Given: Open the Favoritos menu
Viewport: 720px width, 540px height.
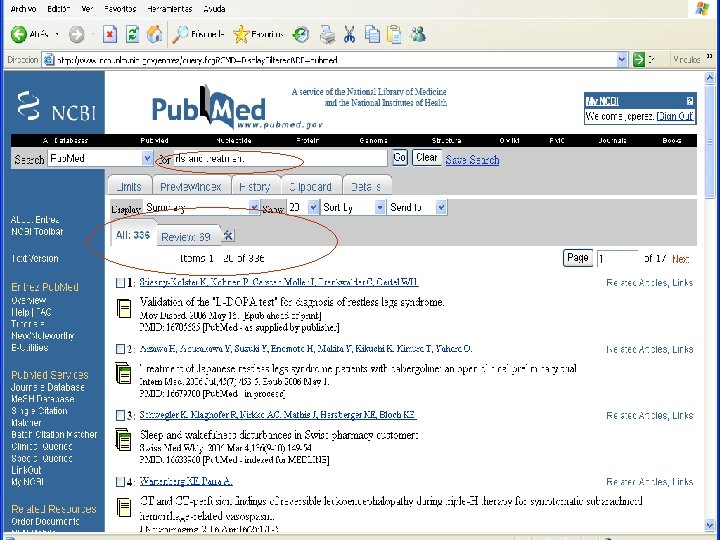Looking at the screenshot, I should pyautogui.click(x=120, y=9).
